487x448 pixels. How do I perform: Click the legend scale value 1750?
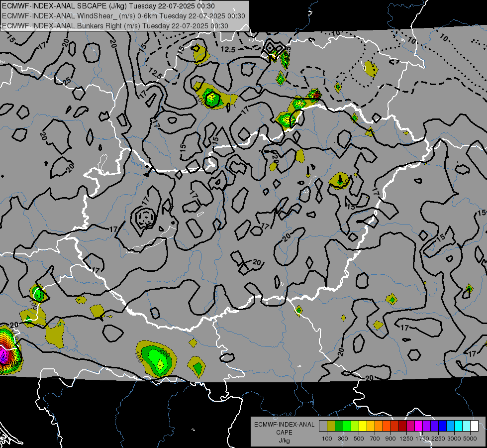click(x=422, y=439)
